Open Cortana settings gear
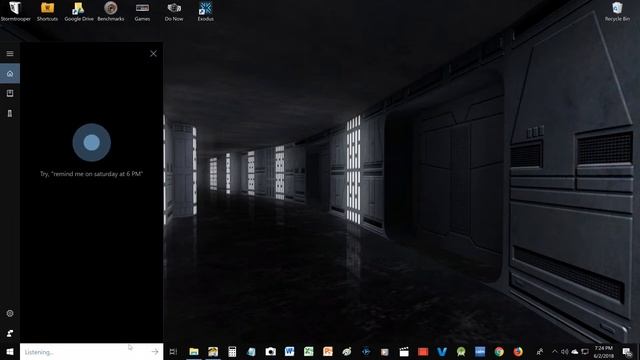The width and height of the screenshot is (640, 360). click(x=10, y=313)
